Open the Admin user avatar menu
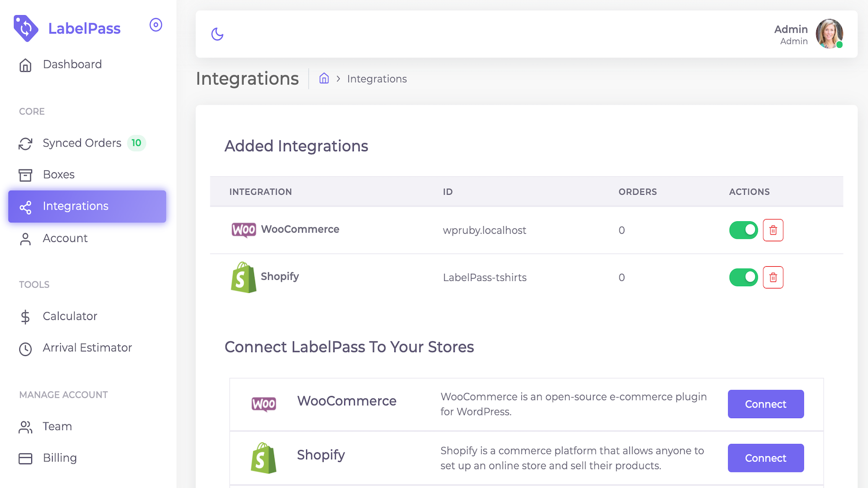The image size is (868, 488). pyautogui.click(x=829, y=34)
